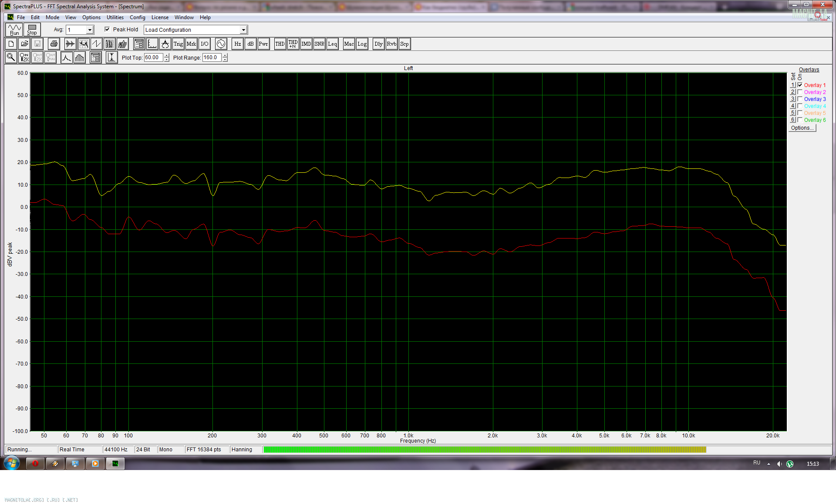Click the Dly delay finder button
This screenshot has height=504, width=836.
click(x=378, y=44)
